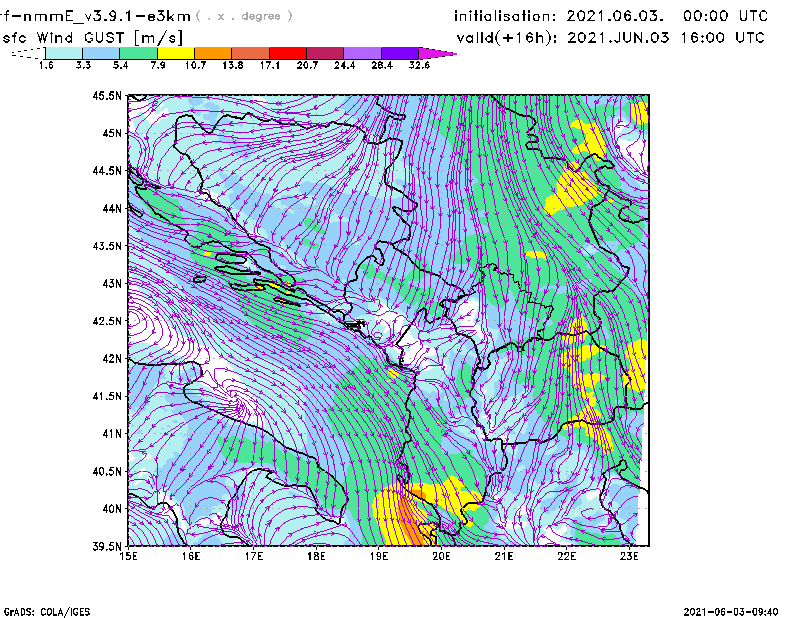
Task: Select the violet legend swatch (28.4–32.6)
Action: (x=400, y=53)
